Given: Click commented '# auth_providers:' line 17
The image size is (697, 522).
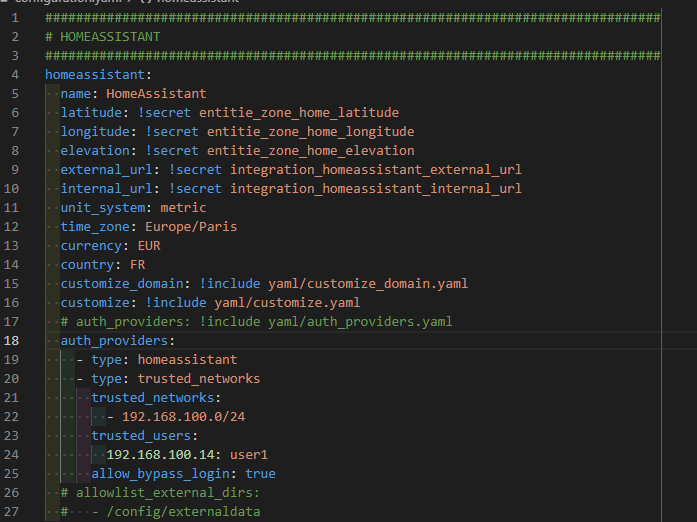Looking at the screenshot, I should pos(125,322).
